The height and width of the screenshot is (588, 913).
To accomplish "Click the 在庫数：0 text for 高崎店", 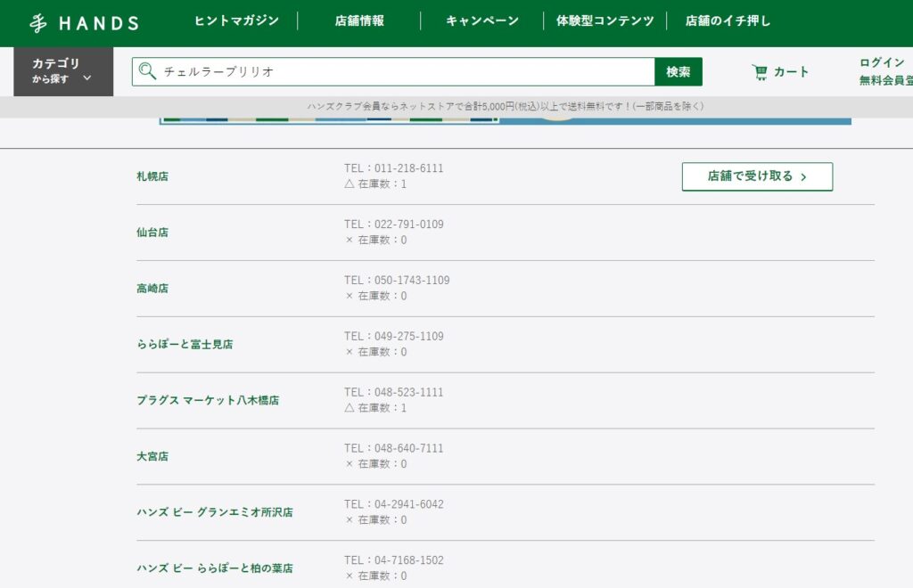I will 382,296.
